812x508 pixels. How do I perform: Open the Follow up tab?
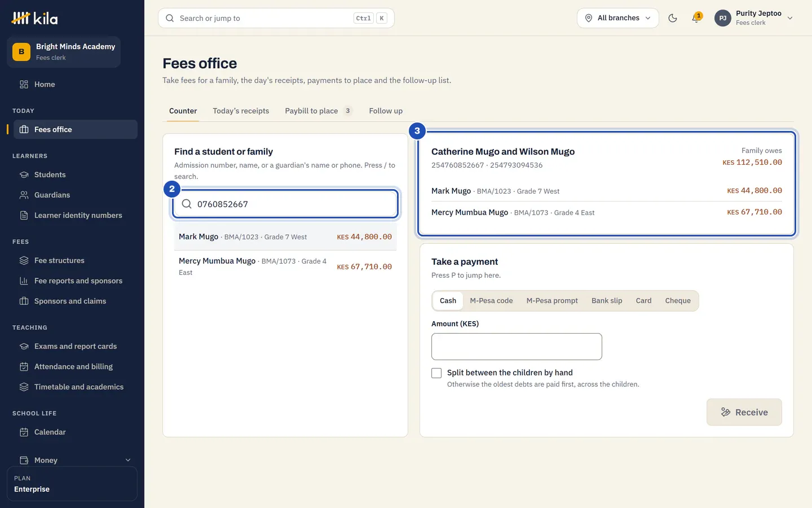[x=386, y=111]
